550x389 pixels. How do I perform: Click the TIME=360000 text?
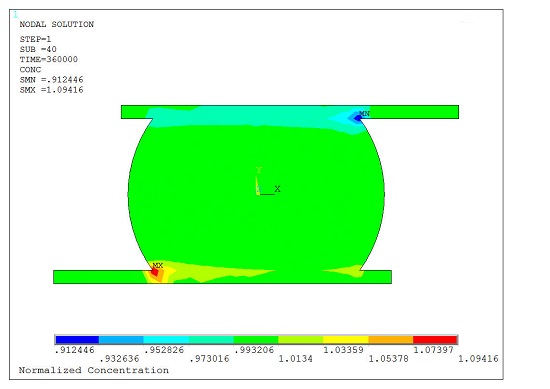[48, 59]
